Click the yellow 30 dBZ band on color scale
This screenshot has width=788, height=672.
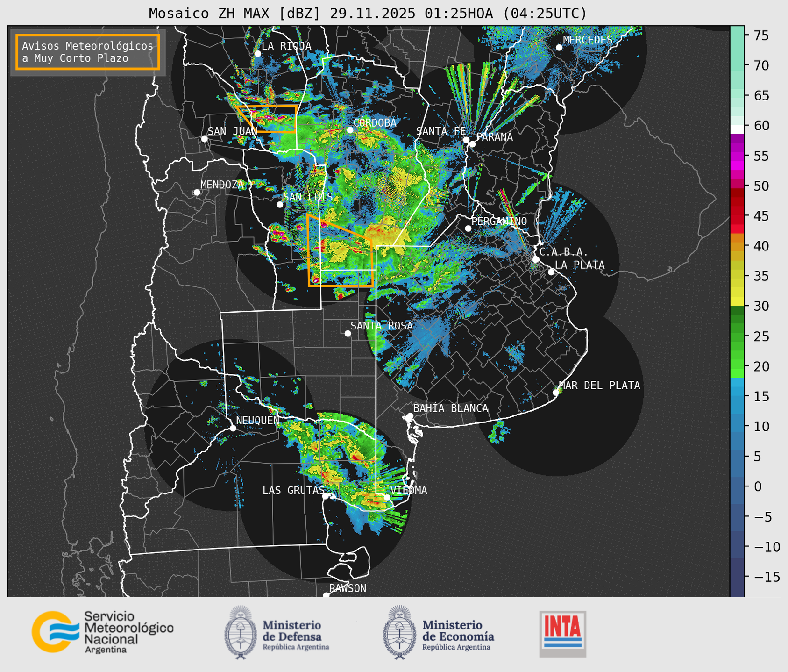click(737, 301)
